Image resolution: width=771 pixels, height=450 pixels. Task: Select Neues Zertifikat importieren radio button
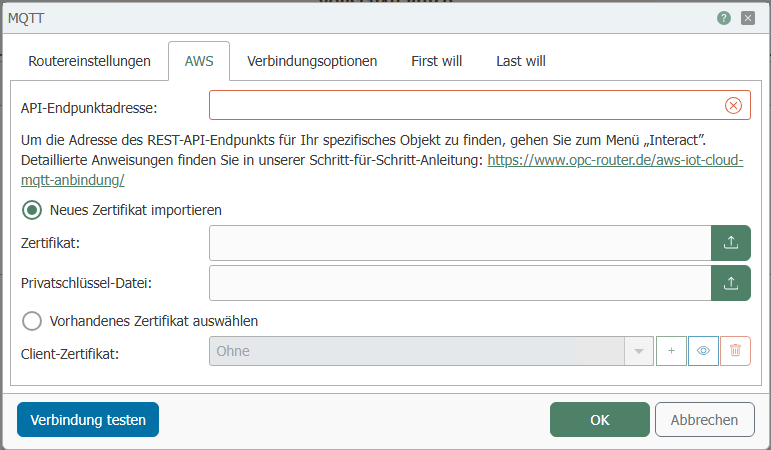32,210
